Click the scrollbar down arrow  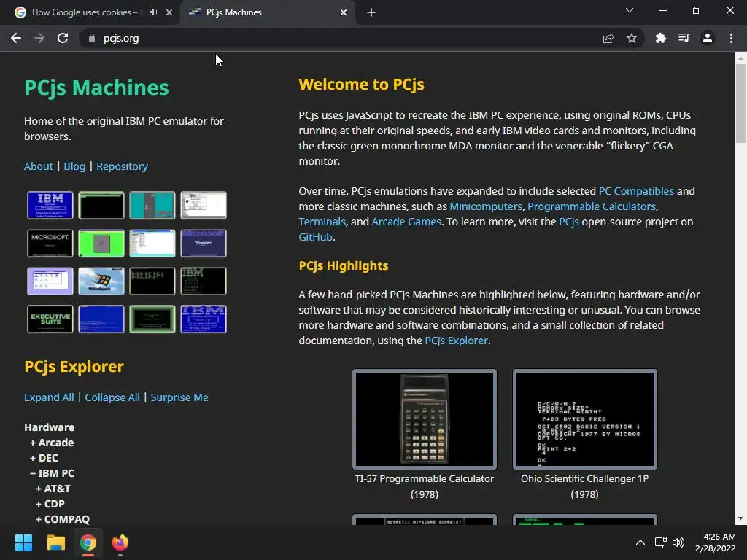point(740,518)
